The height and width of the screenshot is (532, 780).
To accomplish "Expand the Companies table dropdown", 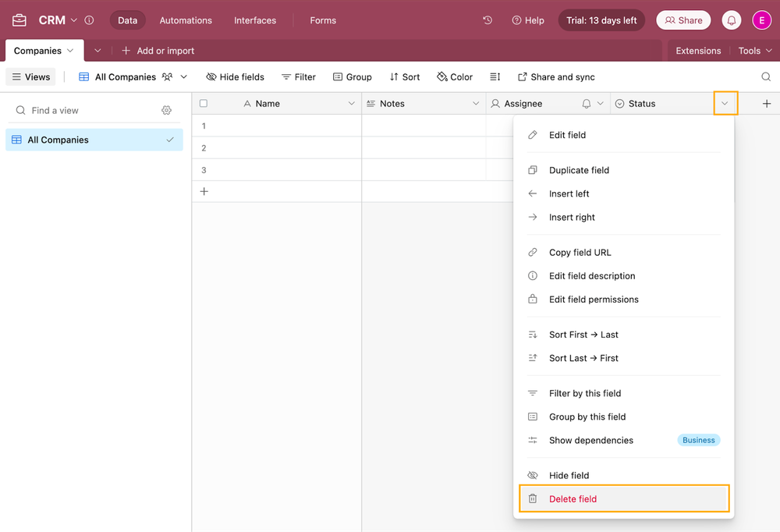I will [x=69, y=50].
